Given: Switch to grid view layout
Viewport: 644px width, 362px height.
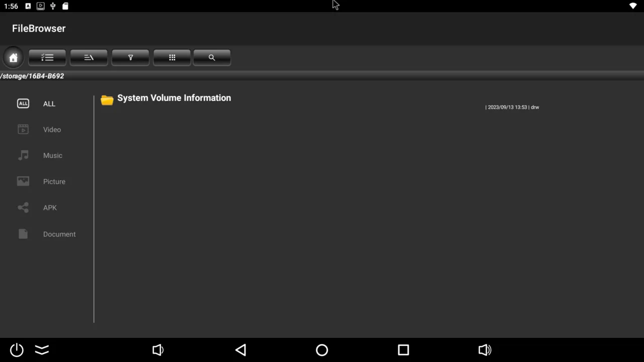Looking at the screenshot, I should 172,58.
